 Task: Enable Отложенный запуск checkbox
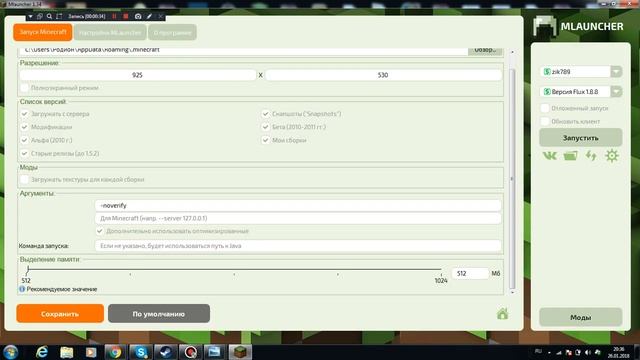point(545,108)
